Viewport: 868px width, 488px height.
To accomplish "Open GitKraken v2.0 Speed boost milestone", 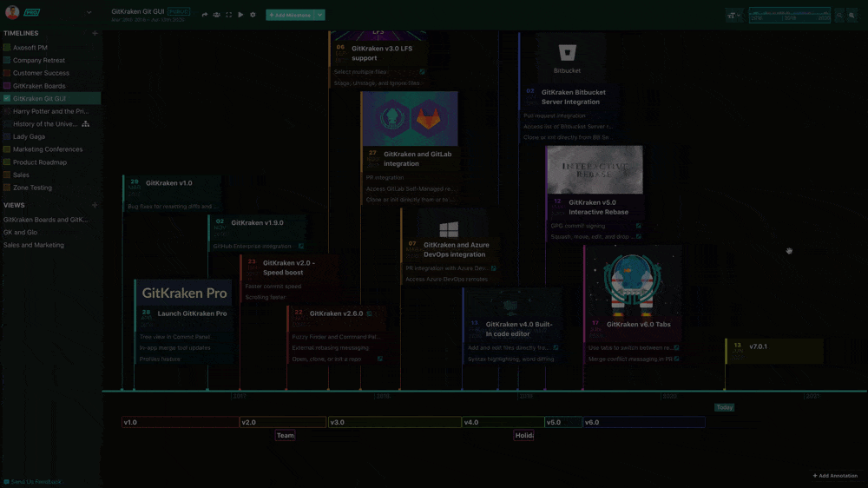I will tap(290, 279).
